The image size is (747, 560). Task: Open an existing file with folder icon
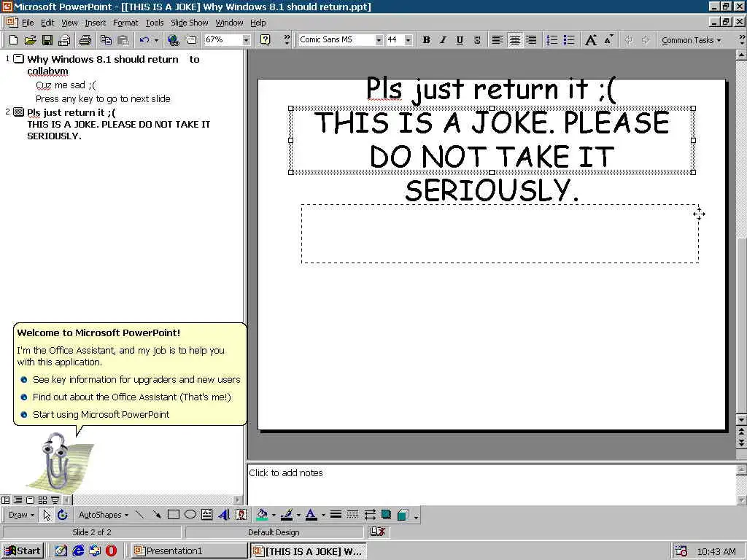30,40
